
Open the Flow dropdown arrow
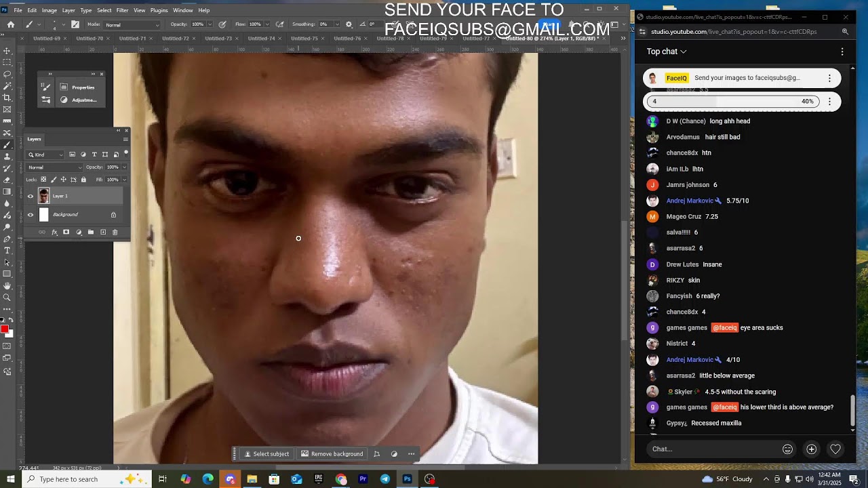[x=268, y=24]
